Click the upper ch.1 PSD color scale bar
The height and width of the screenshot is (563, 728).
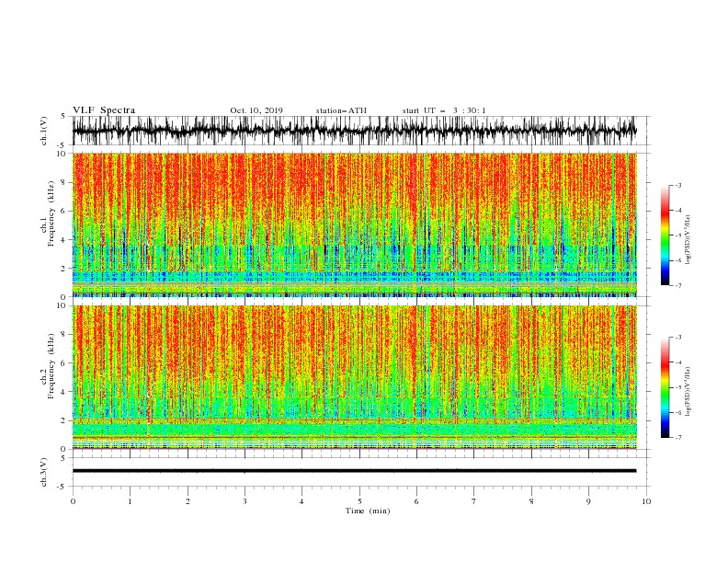click(665, 236)
